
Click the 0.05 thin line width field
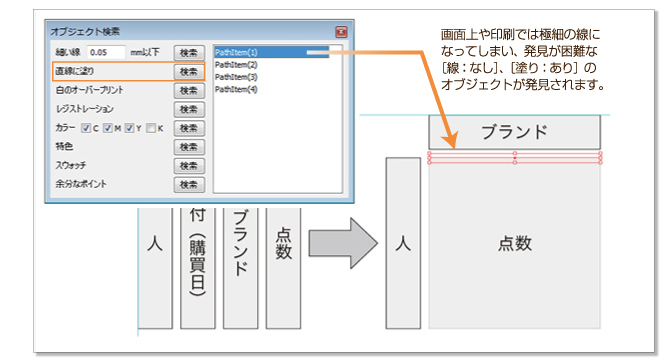pos(106,52)
